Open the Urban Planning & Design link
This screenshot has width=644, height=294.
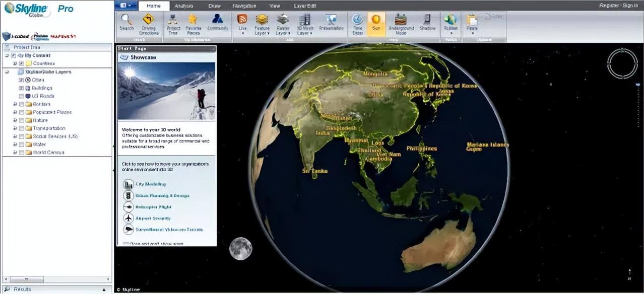(162, 195)
